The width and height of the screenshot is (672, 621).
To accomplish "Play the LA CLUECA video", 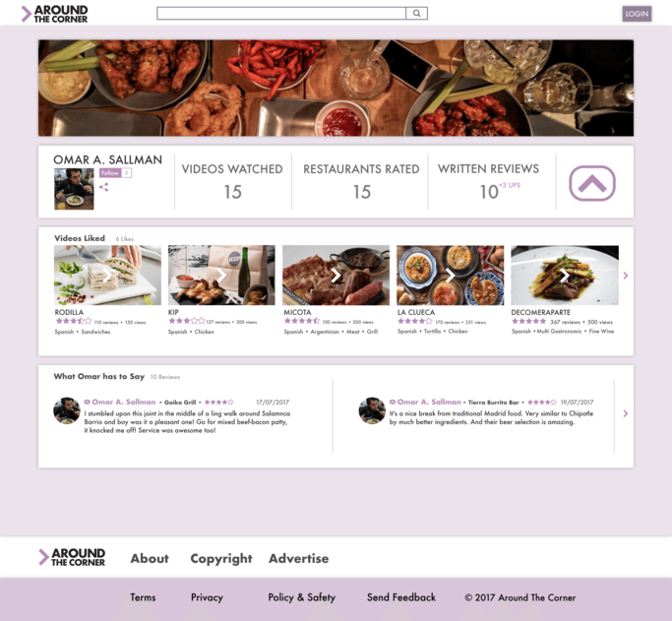I will pos(450,276).
